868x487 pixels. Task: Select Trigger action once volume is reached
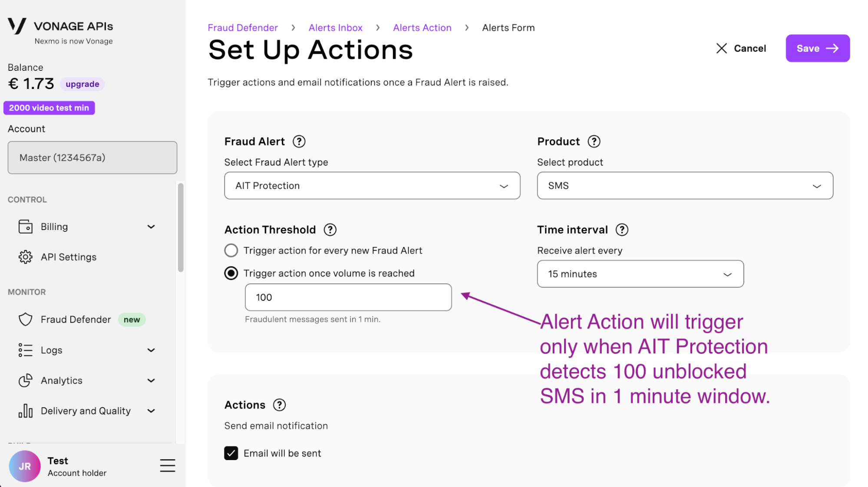231,273
